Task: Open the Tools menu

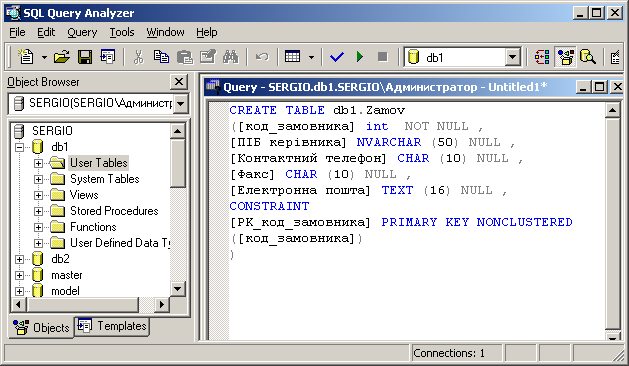Action: [x=122, y=32]
